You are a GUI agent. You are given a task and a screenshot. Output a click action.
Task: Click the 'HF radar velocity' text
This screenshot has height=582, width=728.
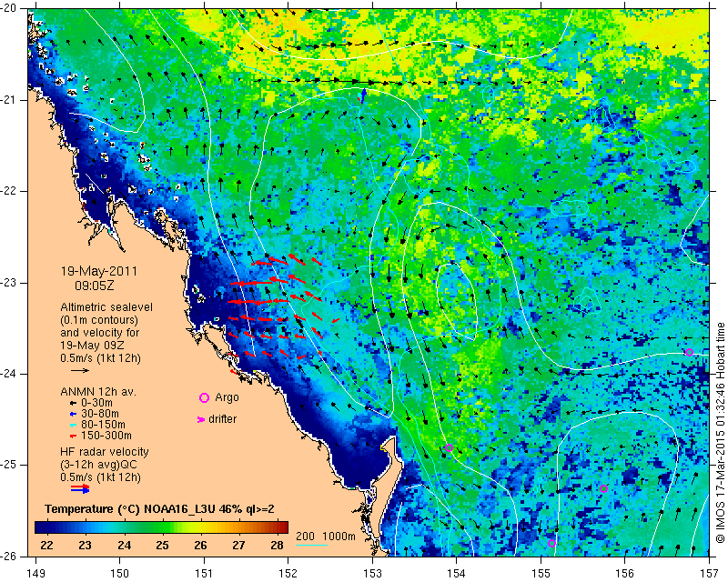point(105,452)
